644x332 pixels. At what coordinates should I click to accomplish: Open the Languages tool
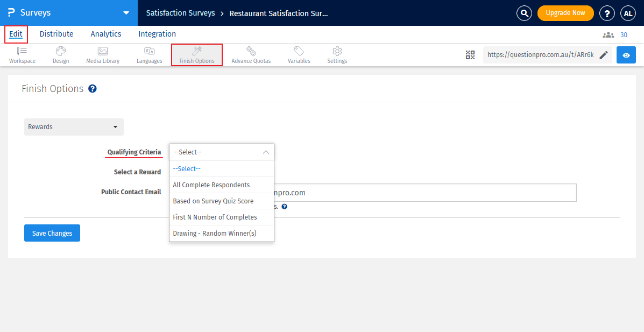coord(149,55)
